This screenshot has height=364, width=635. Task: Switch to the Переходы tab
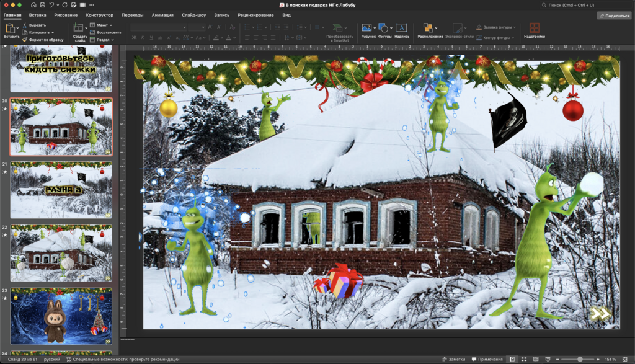133,15
